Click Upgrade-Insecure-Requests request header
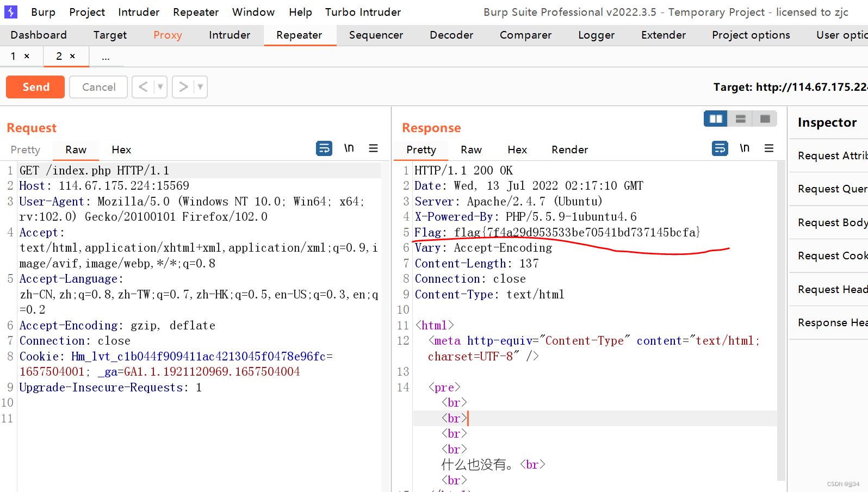The image size is (868, 492). click(110, 388)
